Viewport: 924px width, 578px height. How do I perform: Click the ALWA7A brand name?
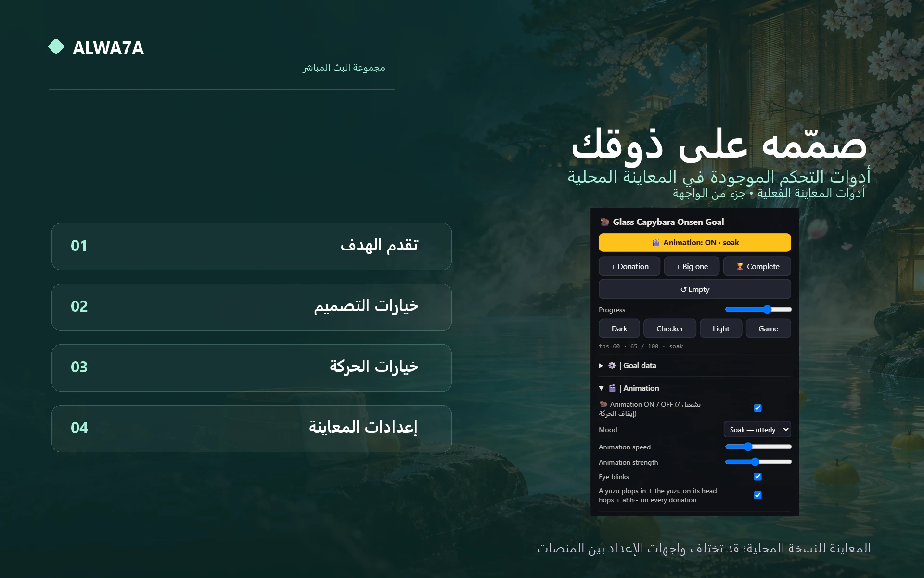(108, 48)
